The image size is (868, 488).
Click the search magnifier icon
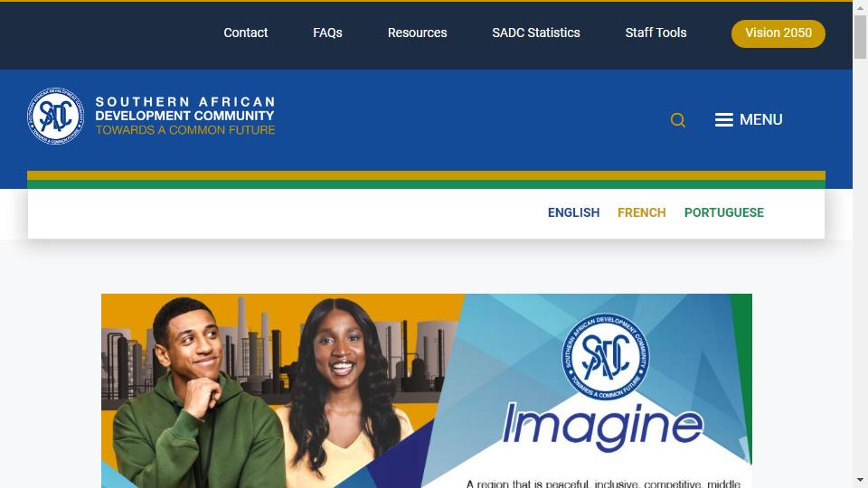[677, 120]
